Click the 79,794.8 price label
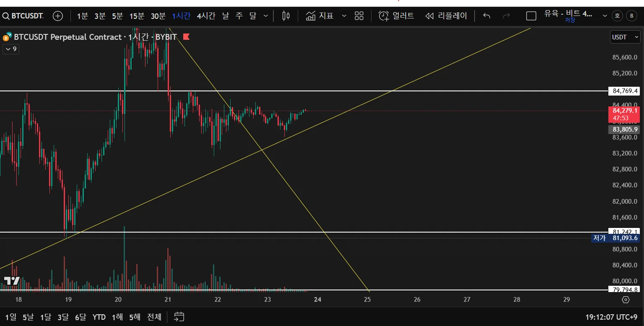Screen dimensions: 644x326 (625, 290)
